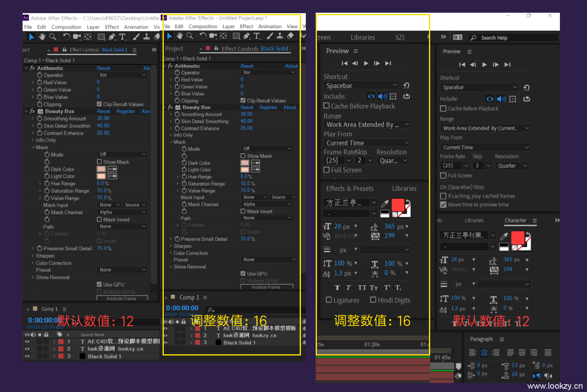Left-align text in the Paragraph panel
This screenshot has width=587, height=392.
point(473,353)
